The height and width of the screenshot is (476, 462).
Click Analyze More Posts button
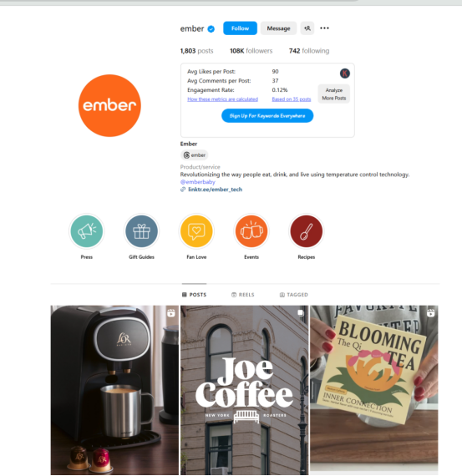click(x=334, y=94)
